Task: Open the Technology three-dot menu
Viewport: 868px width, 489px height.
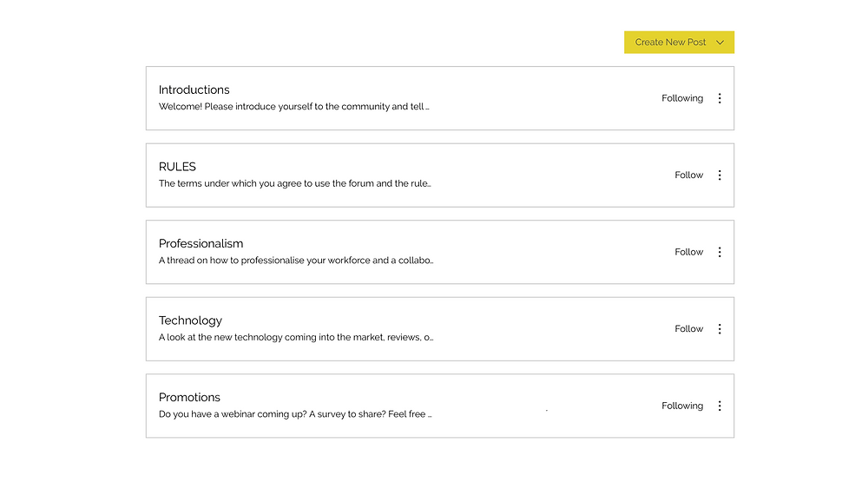Action: tap(719, 329)
